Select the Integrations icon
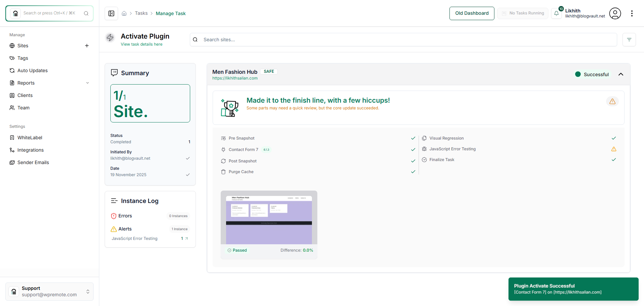The image size is (644, 306). [12, 150]
